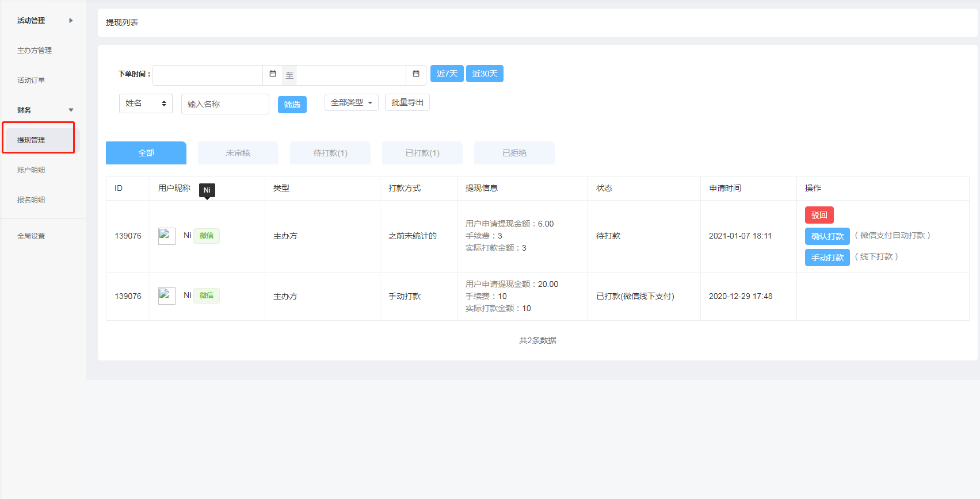Filter by 近7天 quick range
This screenshot has height=499, width=980.
pos(447,74)
